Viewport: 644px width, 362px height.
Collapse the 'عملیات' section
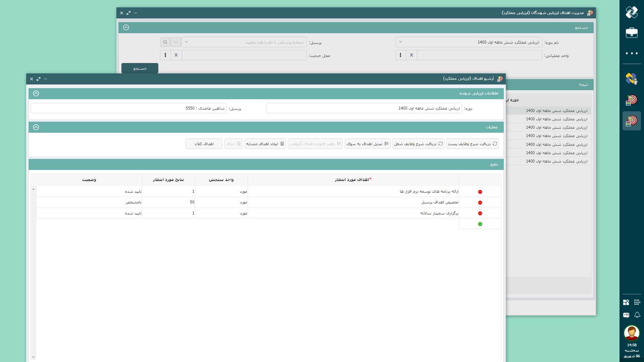pyautogui.click(x=36, y=127)
